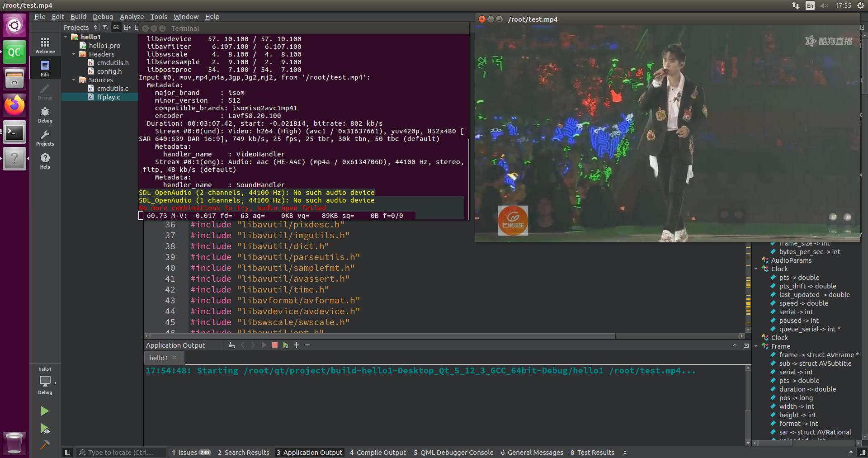Toggle Synchronize with Editor

pos(116,27)
